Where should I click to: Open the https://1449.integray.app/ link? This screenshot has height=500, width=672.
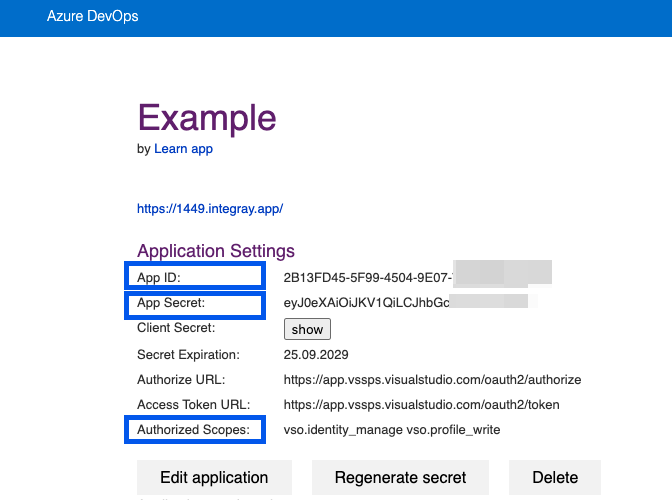click(x=210, y=209)
